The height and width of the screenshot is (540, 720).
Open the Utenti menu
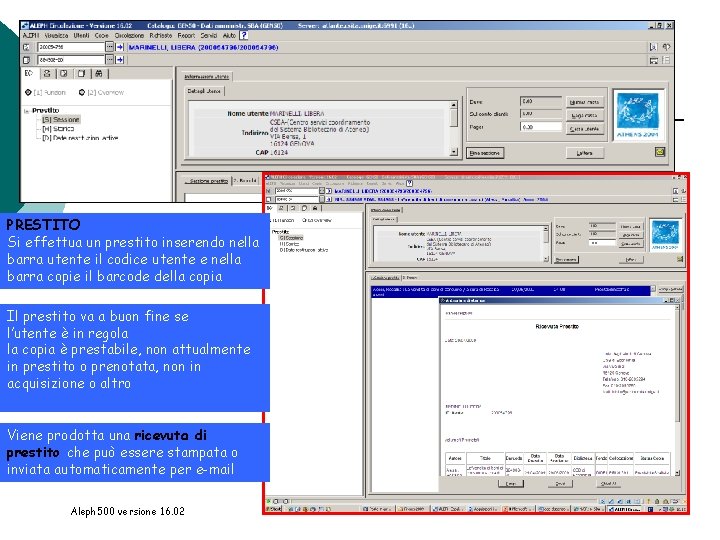tap(81, 35)
